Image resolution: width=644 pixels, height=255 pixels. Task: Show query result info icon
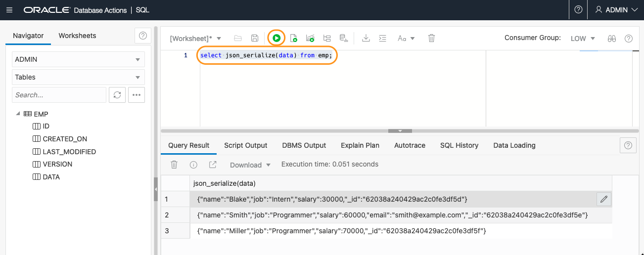pos(193,165)
